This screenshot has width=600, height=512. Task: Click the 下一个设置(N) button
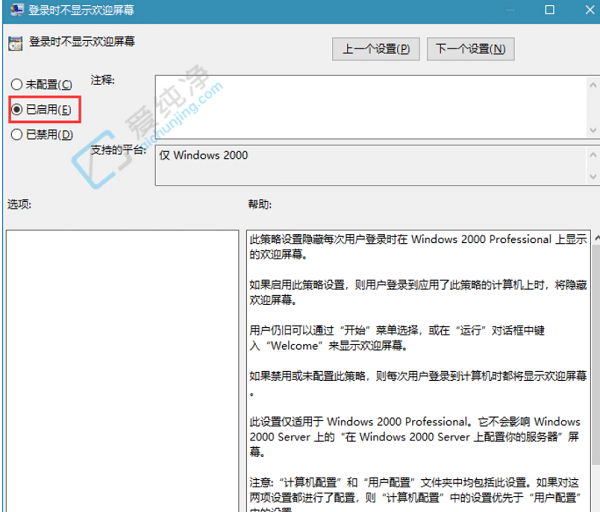point(470,49)
